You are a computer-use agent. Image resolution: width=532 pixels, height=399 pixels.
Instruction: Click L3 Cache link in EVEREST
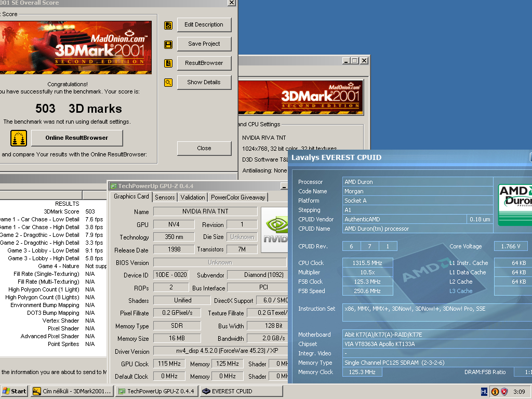pyautogui.click(x=461, y=291)
